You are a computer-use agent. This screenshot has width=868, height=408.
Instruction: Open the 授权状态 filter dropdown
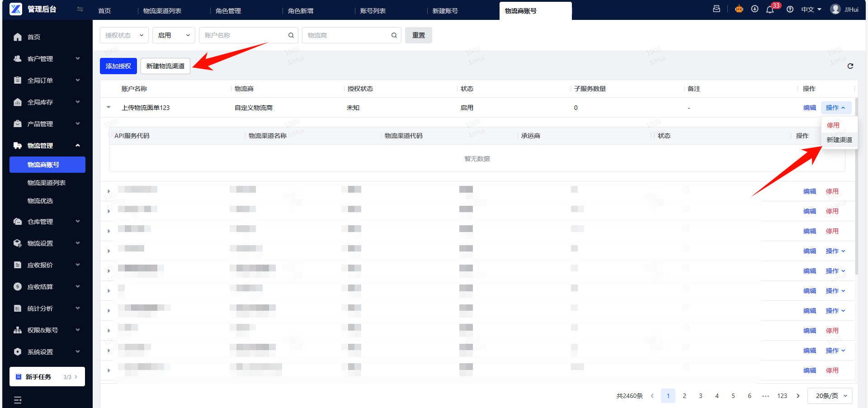tap(124, 35)
